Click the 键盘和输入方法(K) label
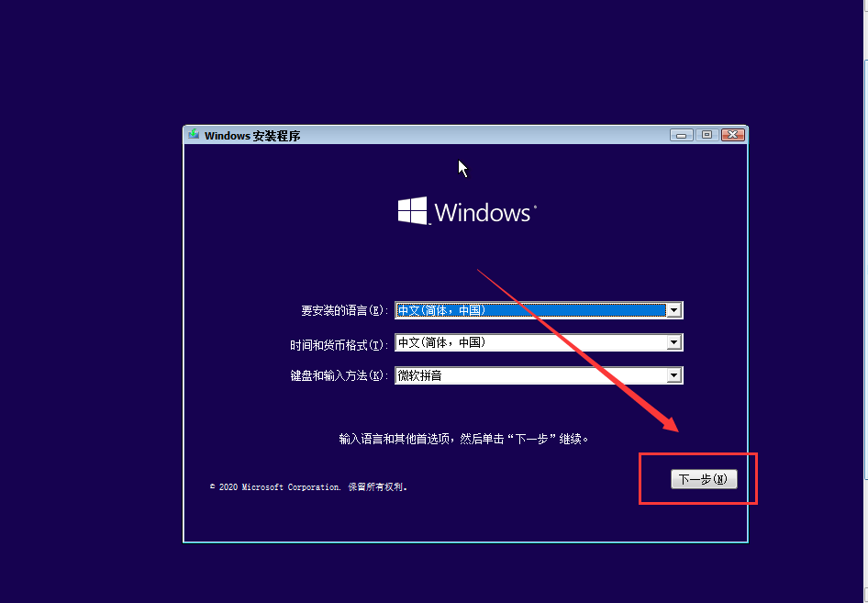The width and height of the screenshot is (868, 603). 339,376
